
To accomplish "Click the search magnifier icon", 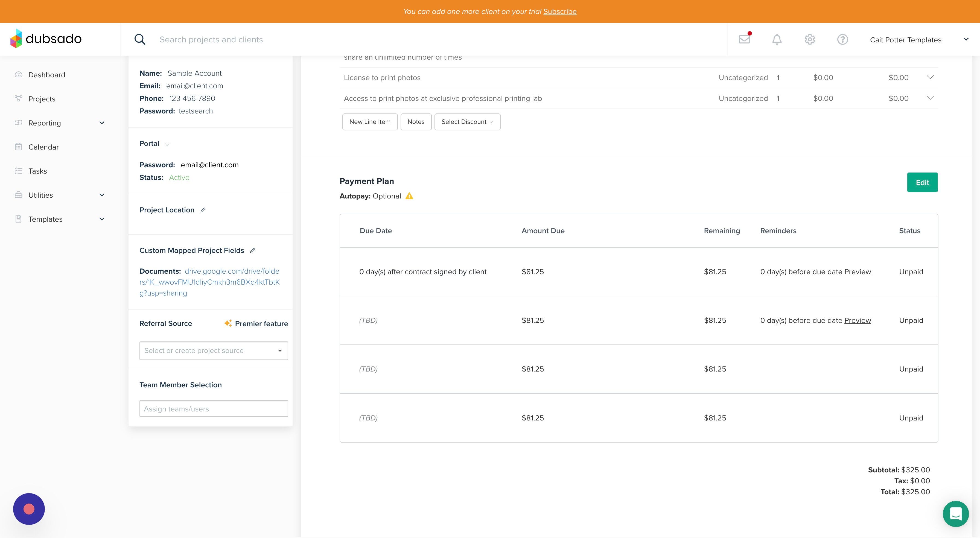I will click(x=140, y=39).
